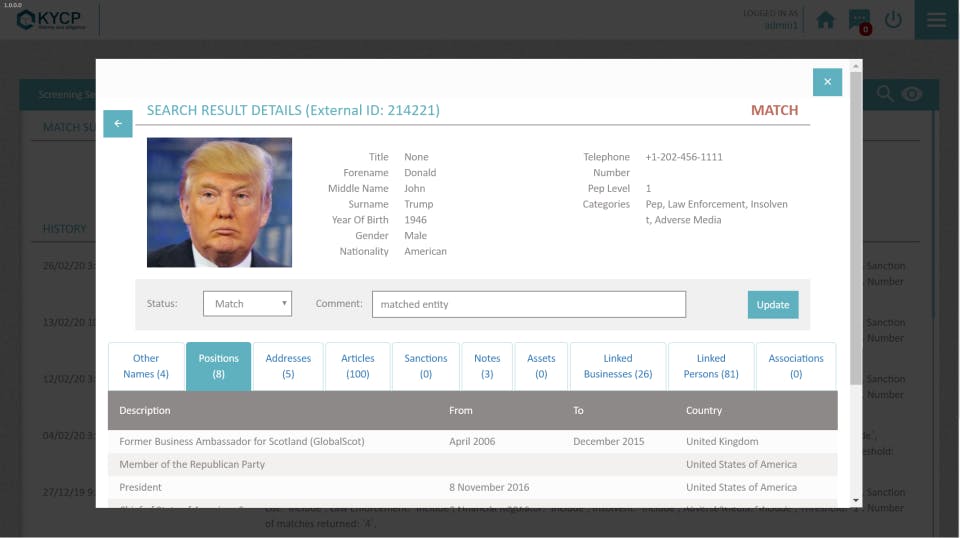Click the 8 November 2016 date cell
Image resolution: width=960 pixels, height=538 pixels.
[x=489, y=487]
